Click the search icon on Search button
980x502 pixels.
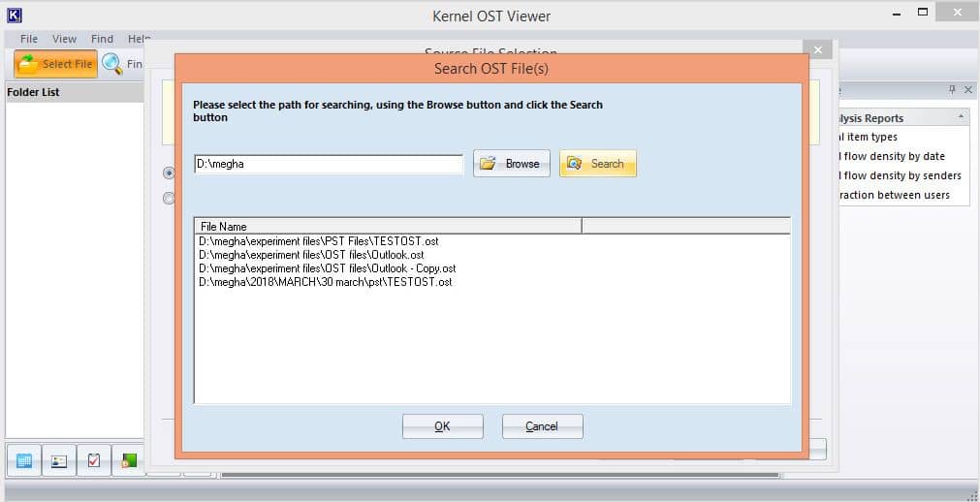[574, 164]
